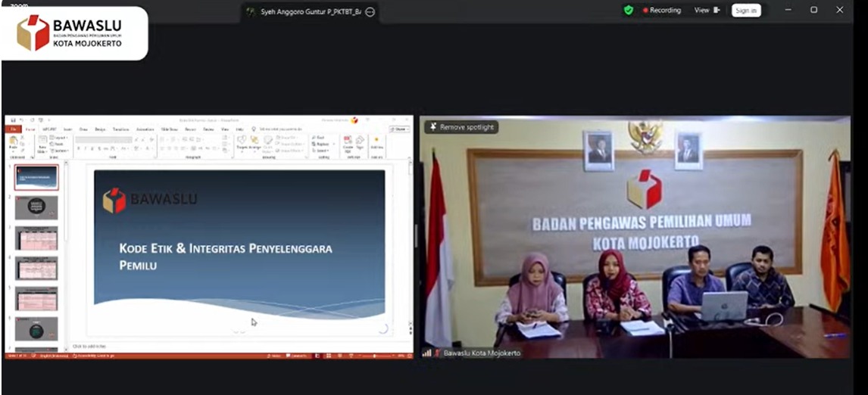Click the 'Click to add notes' area
The image size is (868, 395).
click(x=89, y=347)
